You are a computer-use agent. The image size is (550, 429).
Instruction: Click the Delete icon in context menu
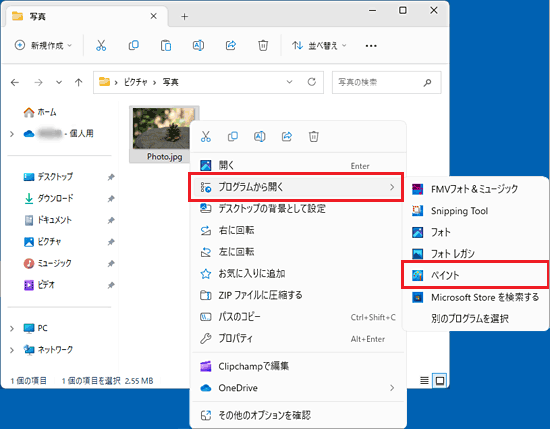[x=314, y=136]
